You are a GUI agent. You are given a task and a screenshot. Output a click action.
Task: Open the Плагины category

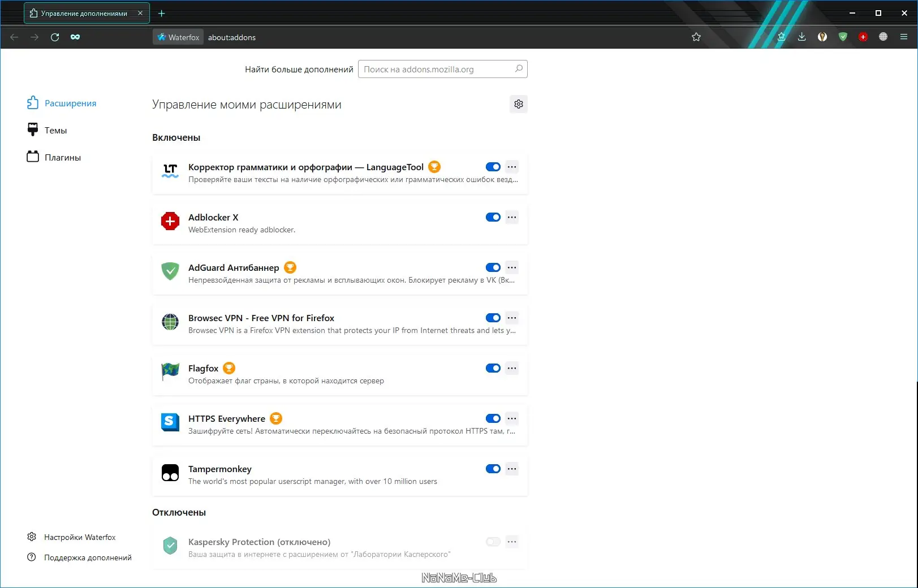tap(54, 157)
